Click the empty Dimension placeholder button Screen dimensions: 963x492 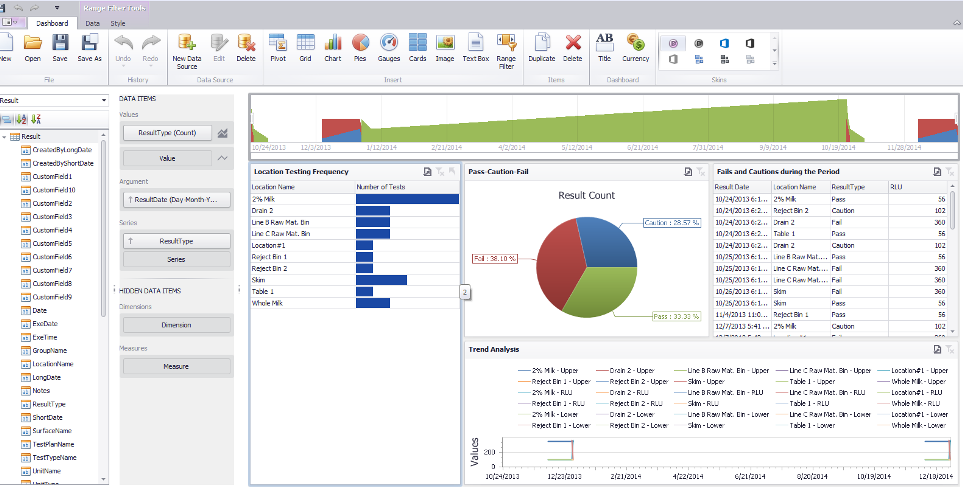coord(176,325)
